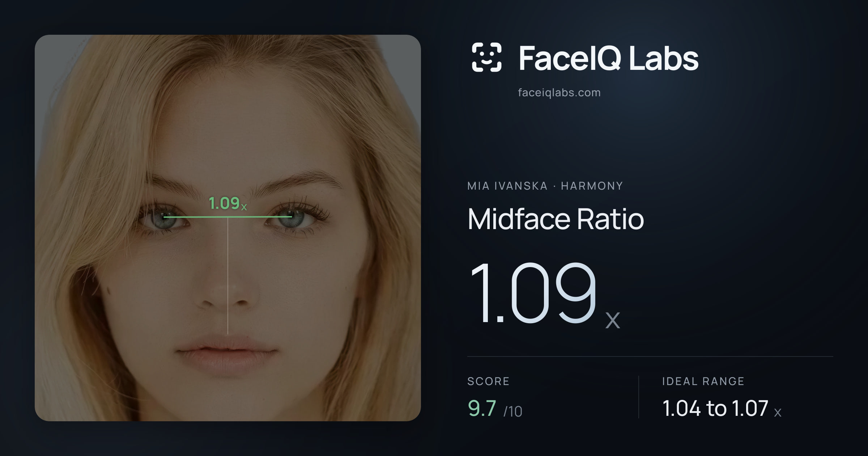Viewport: 868px width, 456px height.
Task: Click the 9.7 /10 score value
Action: (x=495, y=409)
